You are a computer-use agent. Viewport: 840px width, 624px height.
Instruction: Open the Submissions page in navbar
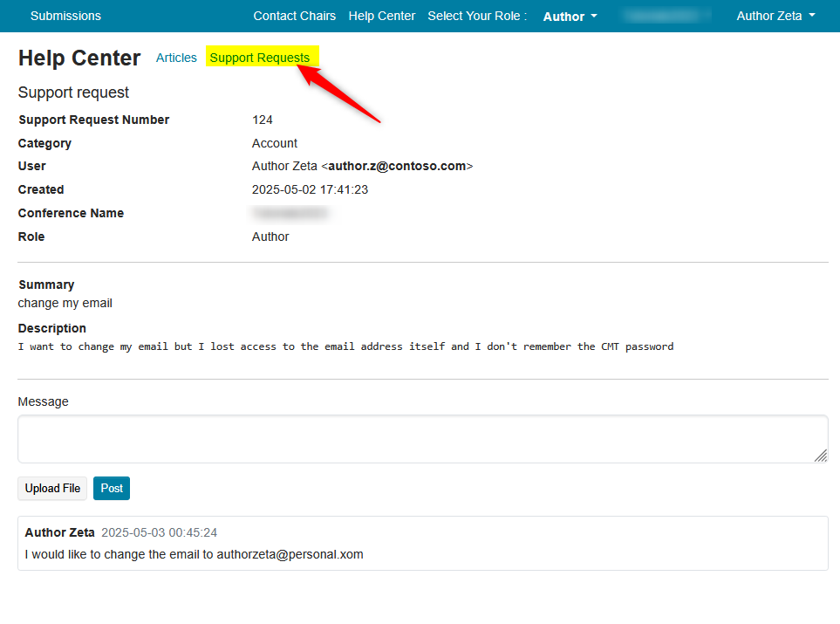coord(65,16)
